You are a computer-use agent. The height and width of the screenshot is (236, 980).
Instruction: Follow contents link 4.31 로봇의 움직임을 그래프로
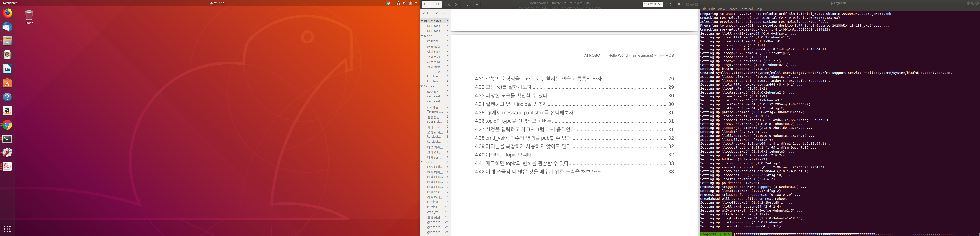tap(574, 79)
